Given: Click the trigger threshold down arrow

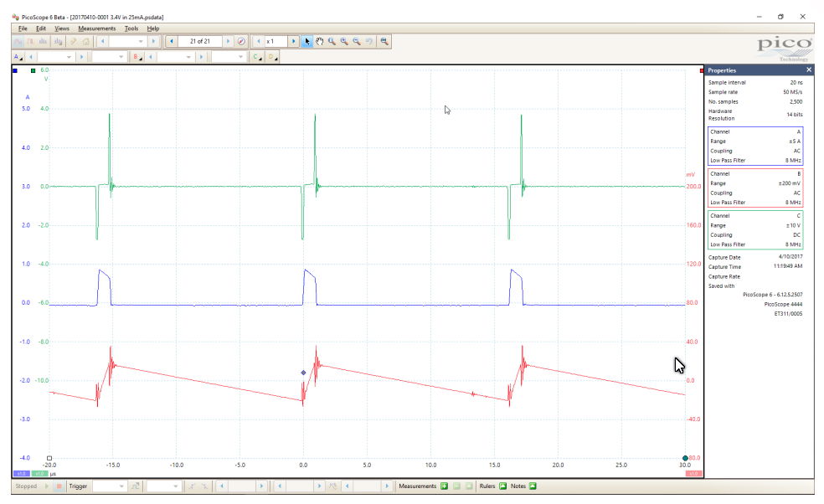Looking at the screenshot, I should pyautogui.click(x=222, y=486).
